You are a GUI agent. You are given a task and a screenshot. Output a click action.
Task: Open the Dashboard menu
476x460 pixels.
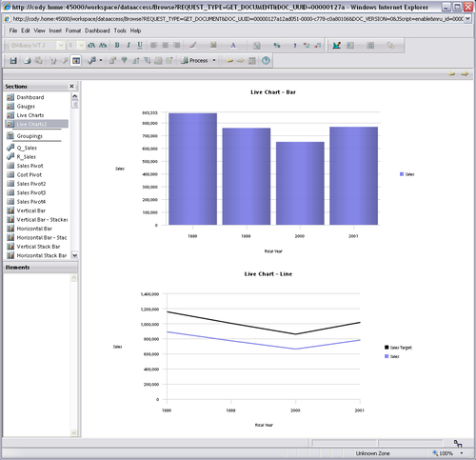click(x=97, y=30)
